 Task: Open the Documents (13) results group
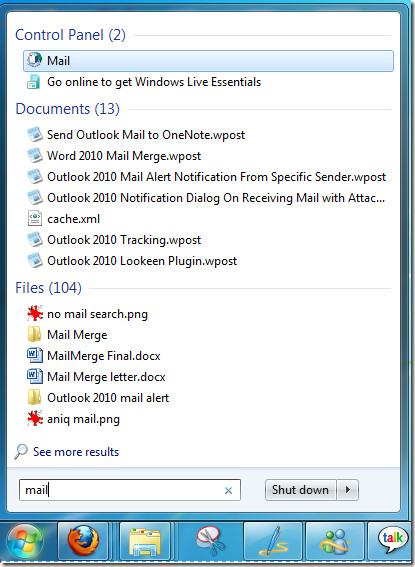pyautogui.click(x=68, y=108)
